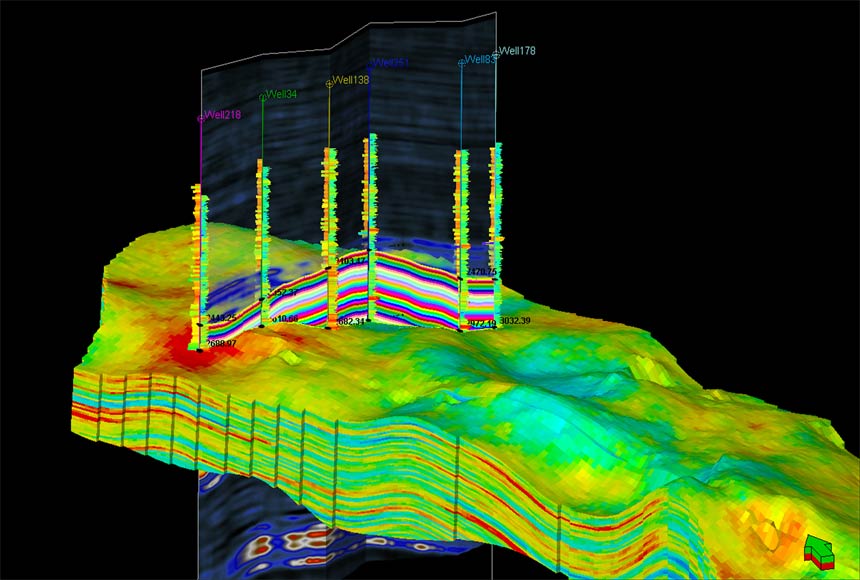Image resolution: width=860 pixels, height=580 pixels.
Task: Click the Well34 wellhead marker symbol
Action: click(x=262, y=96)
